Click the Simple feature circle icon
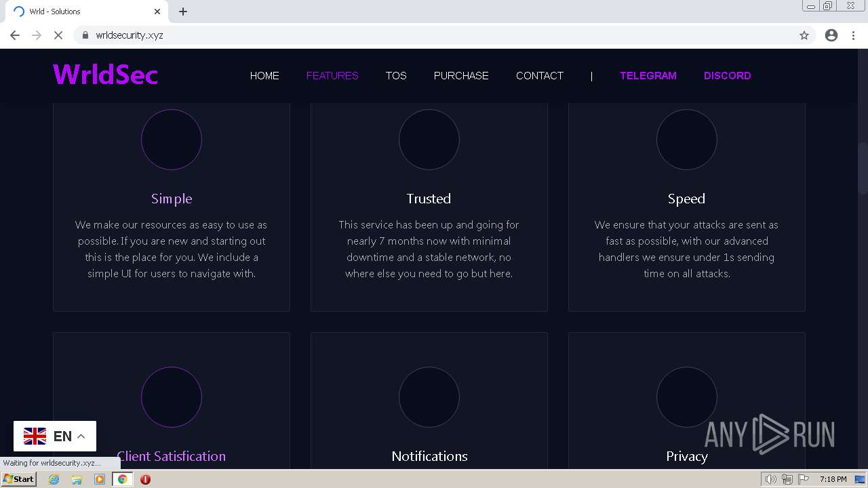 [172, 140]
